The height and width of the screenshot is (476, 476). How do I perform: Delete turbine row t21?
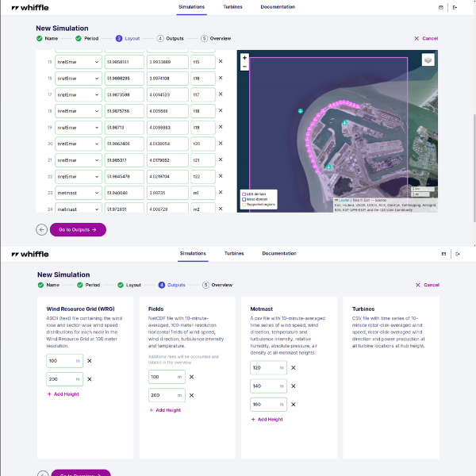(221, 159)
